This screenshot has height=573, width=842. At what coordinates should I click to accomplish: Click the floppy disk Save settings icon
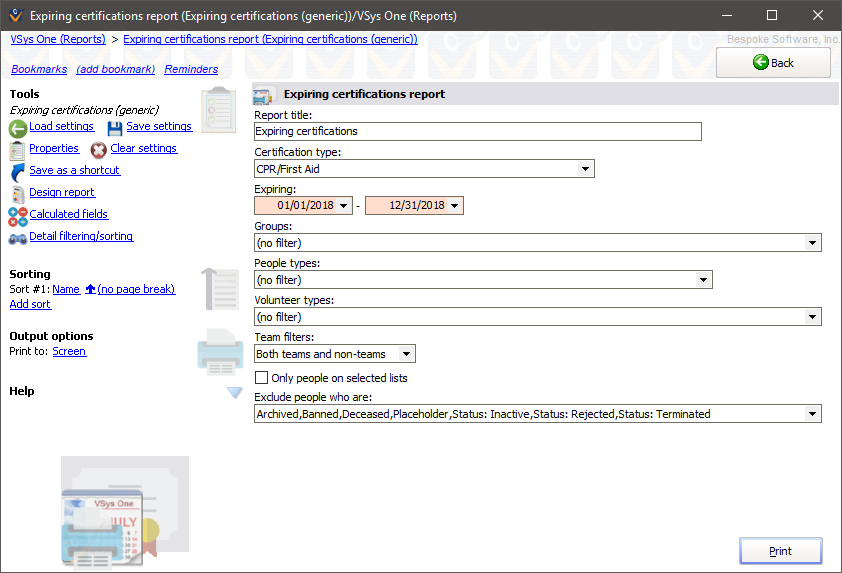tap(115, 128)
